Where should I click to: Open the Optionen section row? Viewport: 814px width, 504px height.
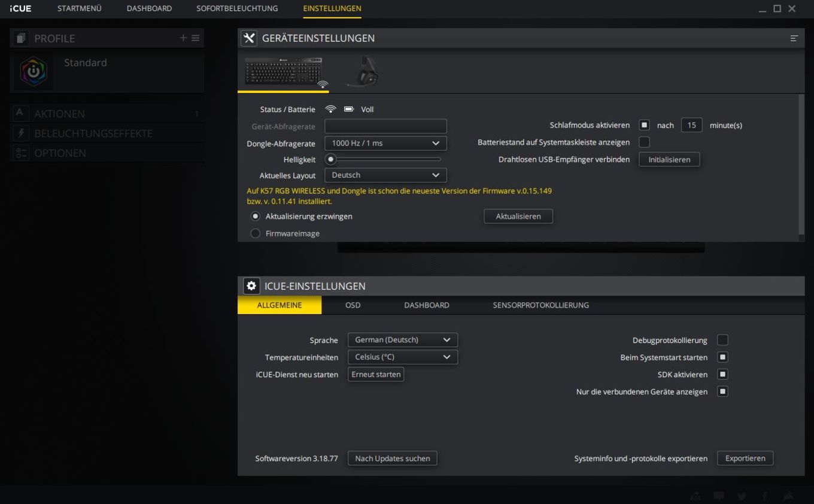pyautogui.click(x=107, y=153)
